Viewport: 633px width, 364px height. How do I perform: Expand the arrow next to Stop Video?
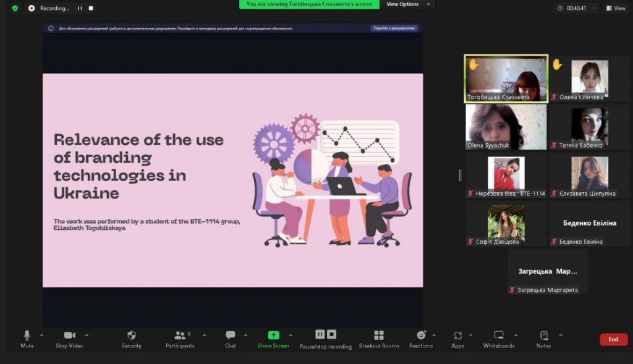87,335
